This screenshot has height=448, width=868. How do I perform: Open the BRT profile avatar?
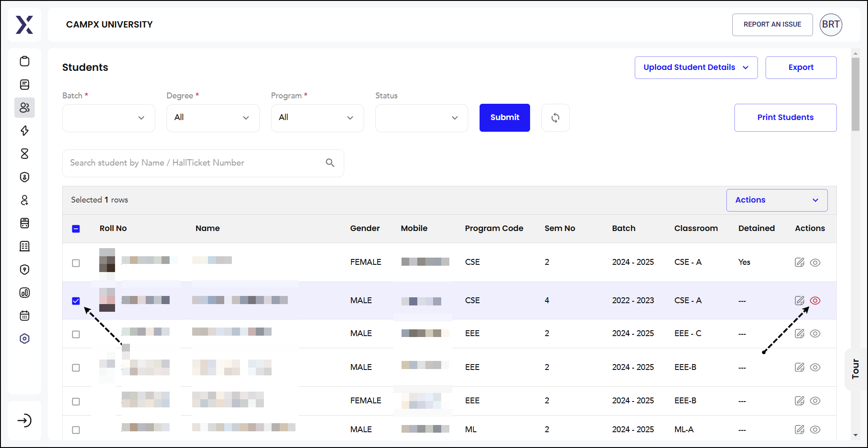[831, 24]
